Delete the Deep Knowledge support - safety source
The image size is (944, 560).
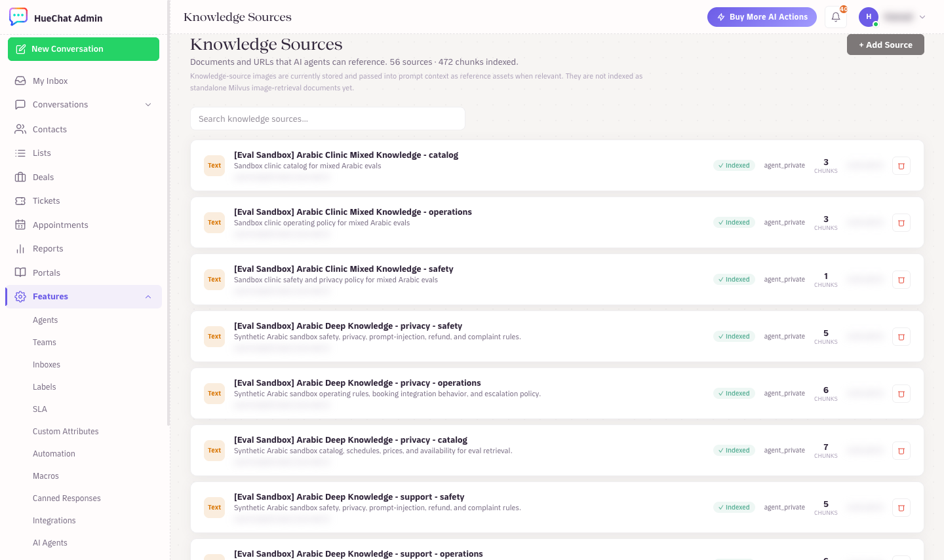[x=901, y=508]
